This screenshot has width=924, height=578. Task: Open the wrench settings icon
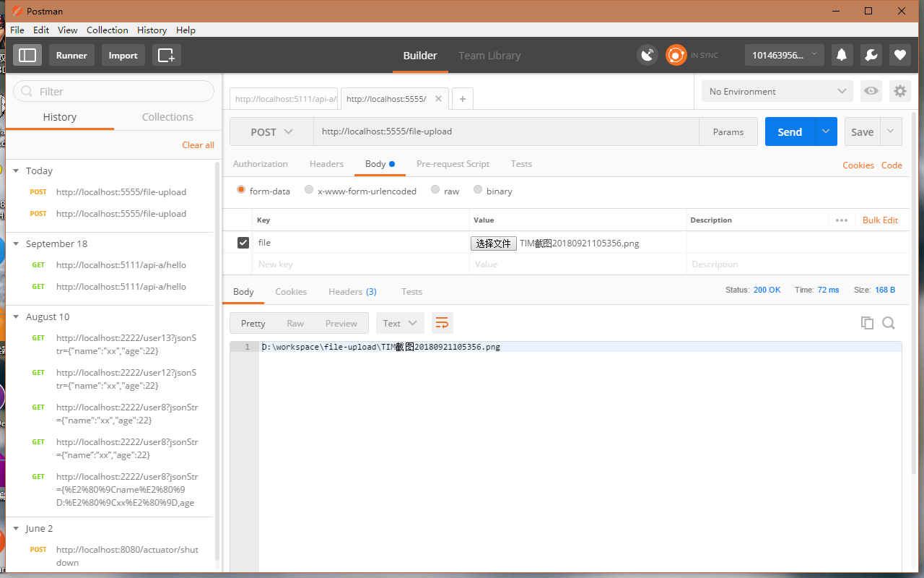pos(871,55)
